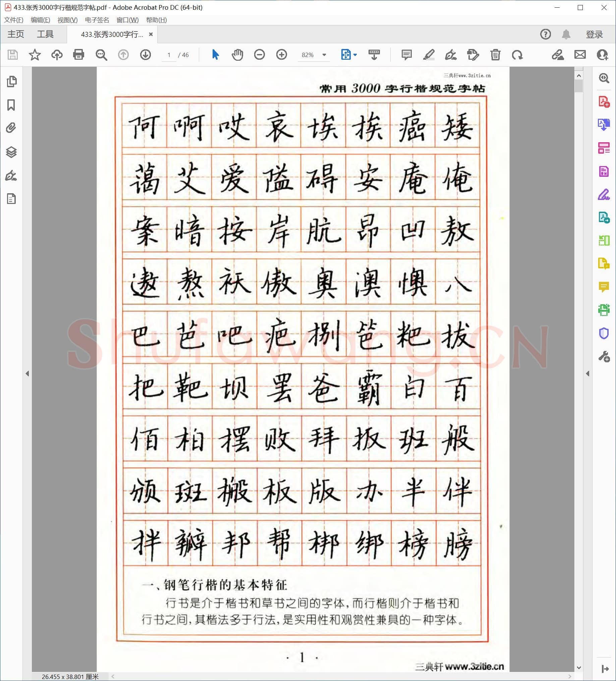Click inside the page number input field

click(x=169, y=55)
